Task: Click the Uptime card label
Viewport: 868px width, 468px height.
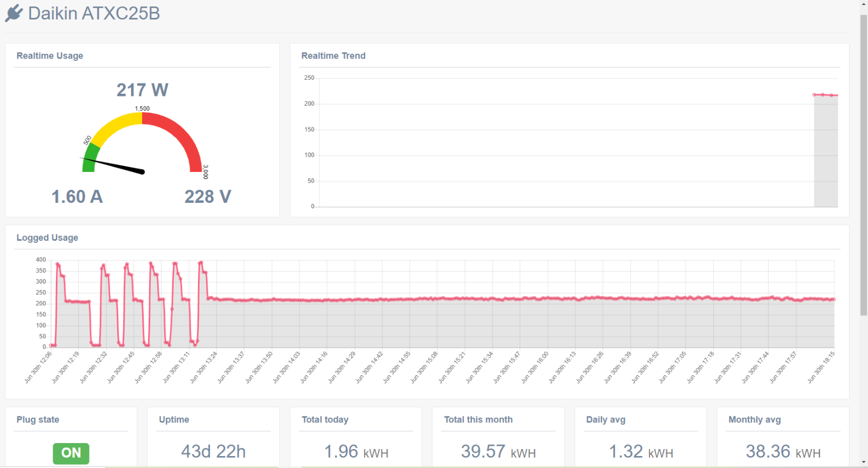Action: (x=174, y=420)
